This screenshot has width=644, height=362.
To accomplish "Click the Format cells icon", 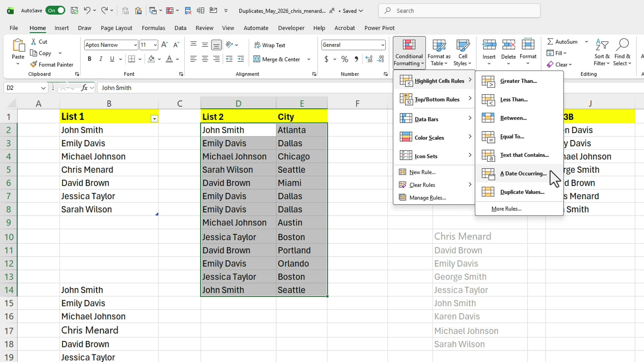I will (528, 44).
